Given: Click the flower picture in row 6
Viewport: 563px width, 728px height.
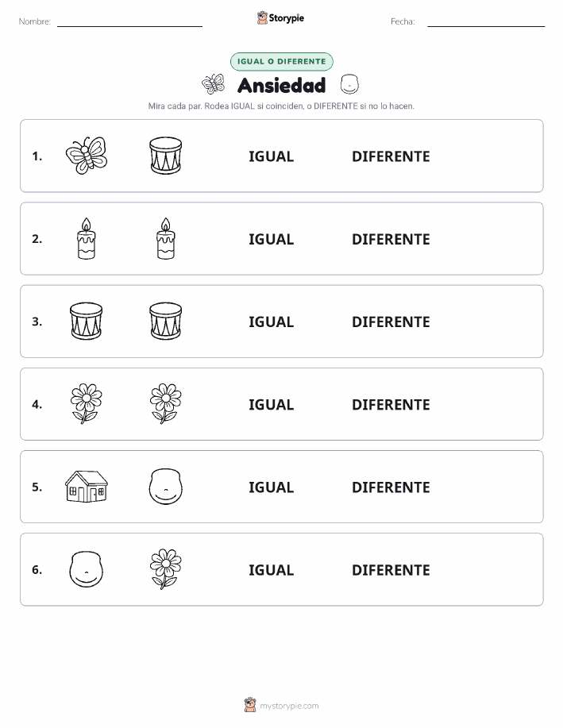Looking at the screenshot, I should pyautogui.click(x=166, y=568).
